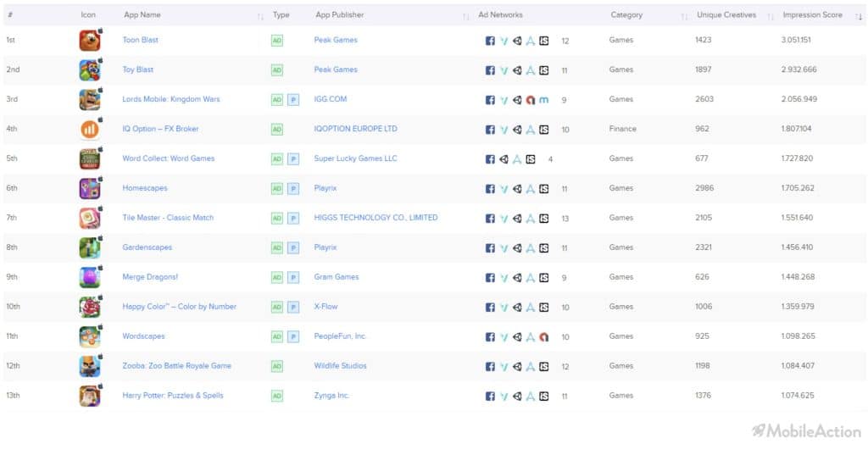Open PeopleFun, Inc. publisher link
Screen dimensions: 868x455
(340, 336)
